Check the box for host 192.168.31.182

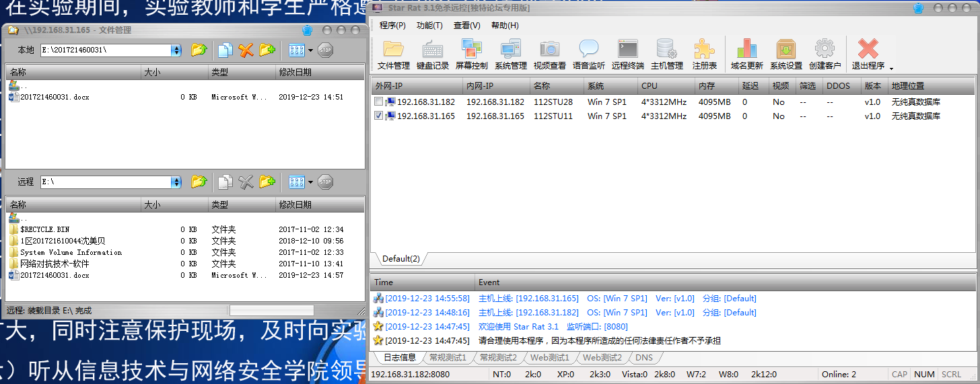click(x=379, y=102)
